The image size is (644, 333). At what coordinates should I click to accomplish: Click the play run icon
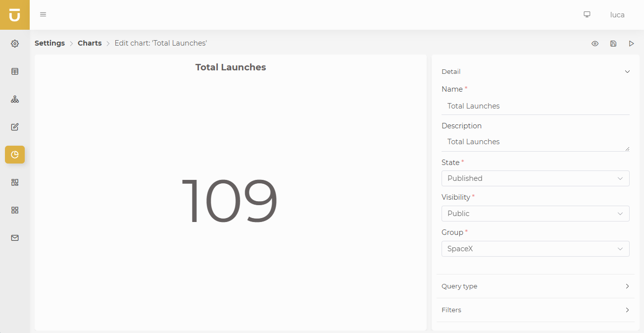[631, 44]
